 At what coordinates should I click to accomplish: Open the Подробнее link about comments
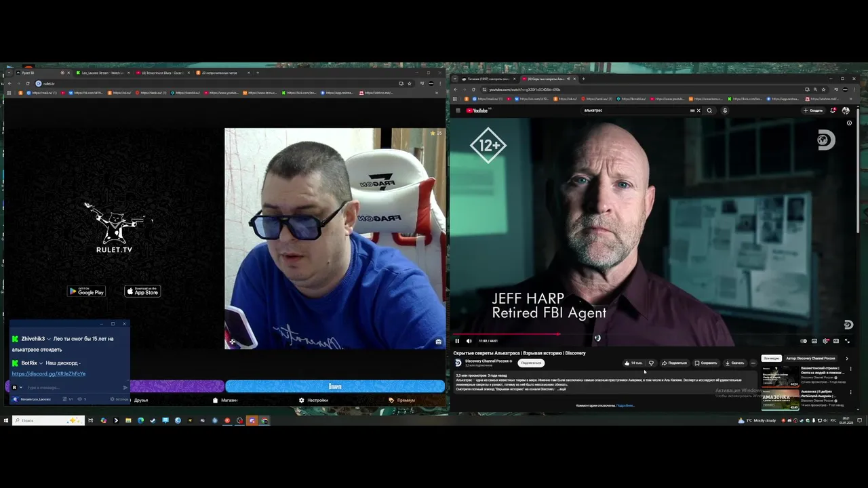[x=625, y=405]
